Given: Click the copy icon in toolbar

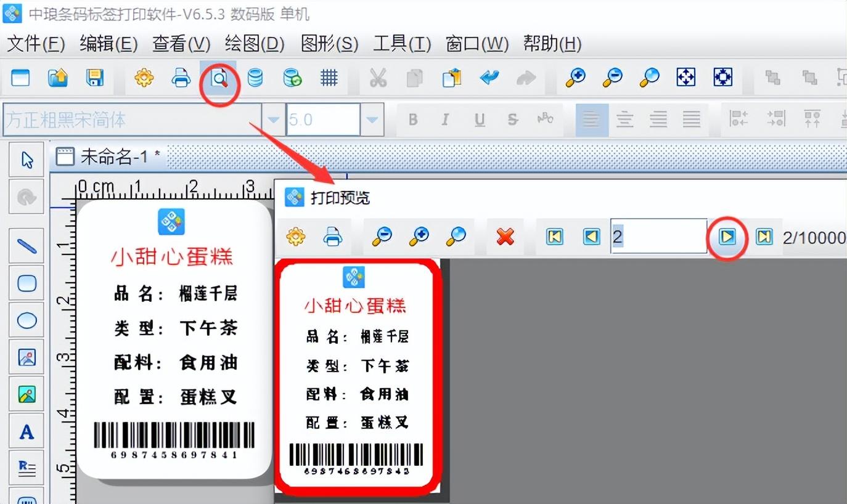Looking at the screenshot, I should 415,78.
